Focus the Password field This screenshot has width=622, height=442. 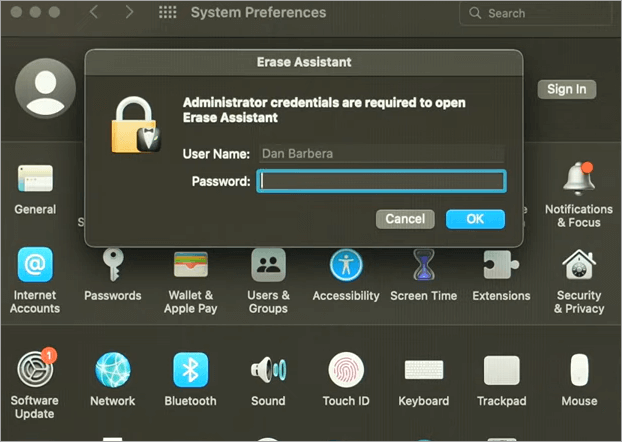point(381,181)
